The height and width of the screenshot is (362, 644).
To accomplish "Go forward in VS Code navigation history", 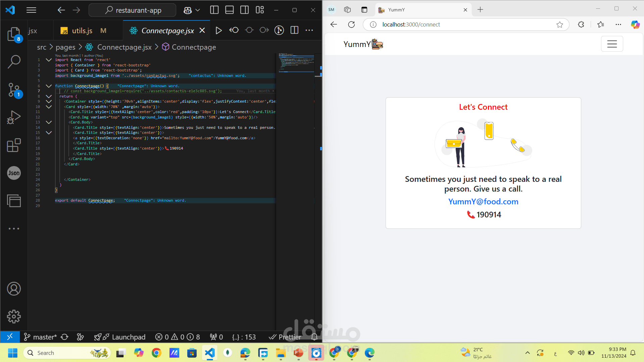I will tap(77, 10).
